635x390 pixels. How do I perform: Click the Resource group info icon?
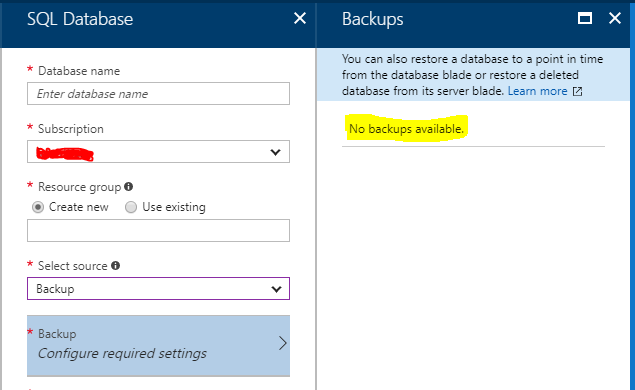[128, 186]
